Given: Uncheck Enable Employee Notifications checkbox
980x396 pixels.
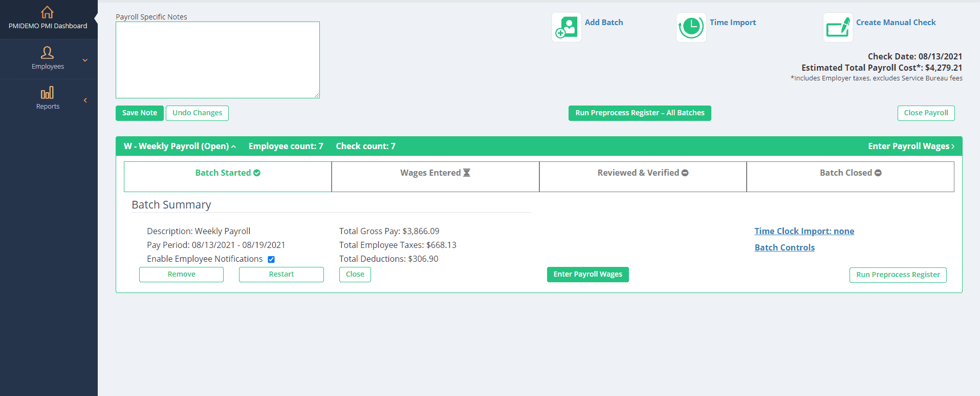Looking at the screenshot, I should [x=271, y=259].
